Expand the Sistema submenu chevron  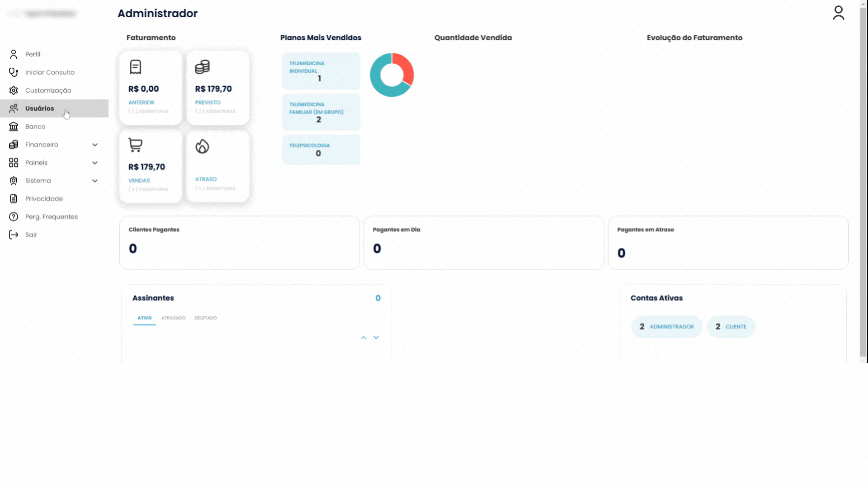coord(95,181)
